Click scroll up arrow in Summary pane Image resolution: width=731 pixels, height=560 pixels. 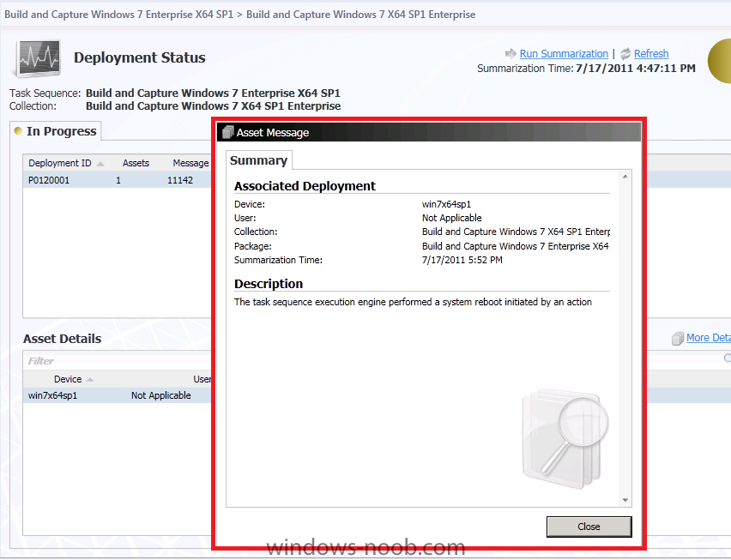[625, 177]
